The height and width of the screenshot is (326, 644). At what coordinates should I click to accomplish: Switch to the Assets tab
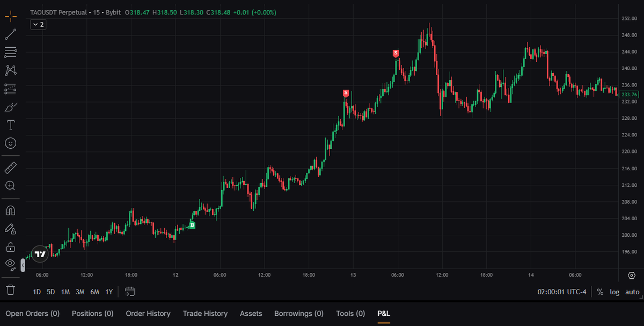click(251, 313)
